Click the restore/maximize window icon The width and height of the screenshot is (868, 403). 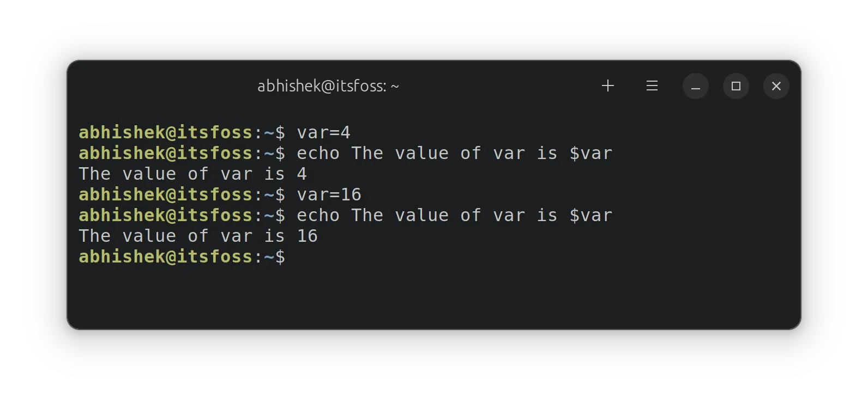(736, 86)
